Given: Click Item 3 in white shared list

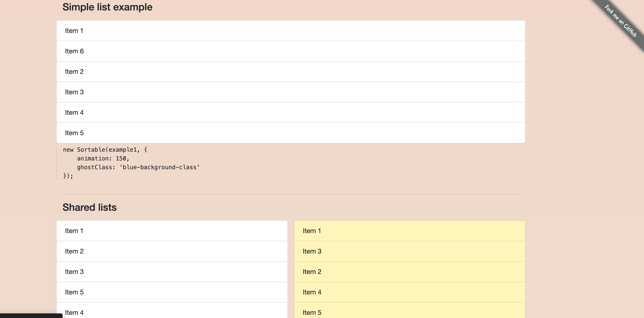Looking at the screenshot, I should 172,272.
